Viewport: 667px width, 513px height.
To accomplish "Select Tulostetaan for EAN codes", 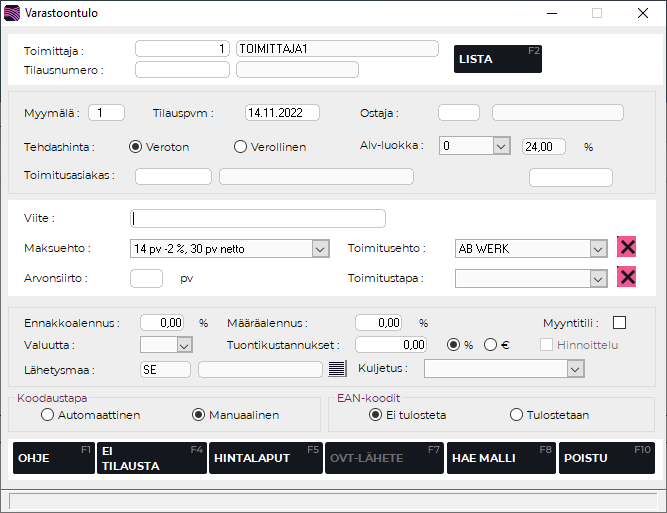I will click(x=516, y=415).
